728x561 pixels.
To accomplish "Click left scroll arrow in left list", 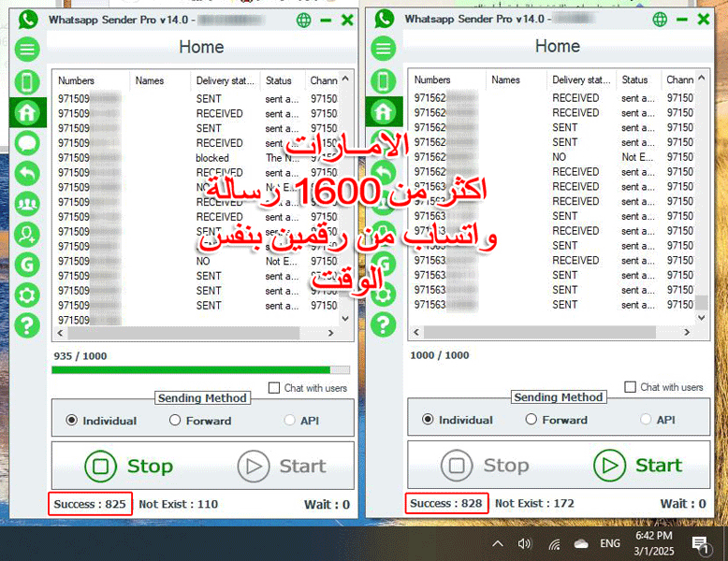I will coord(60,333).
